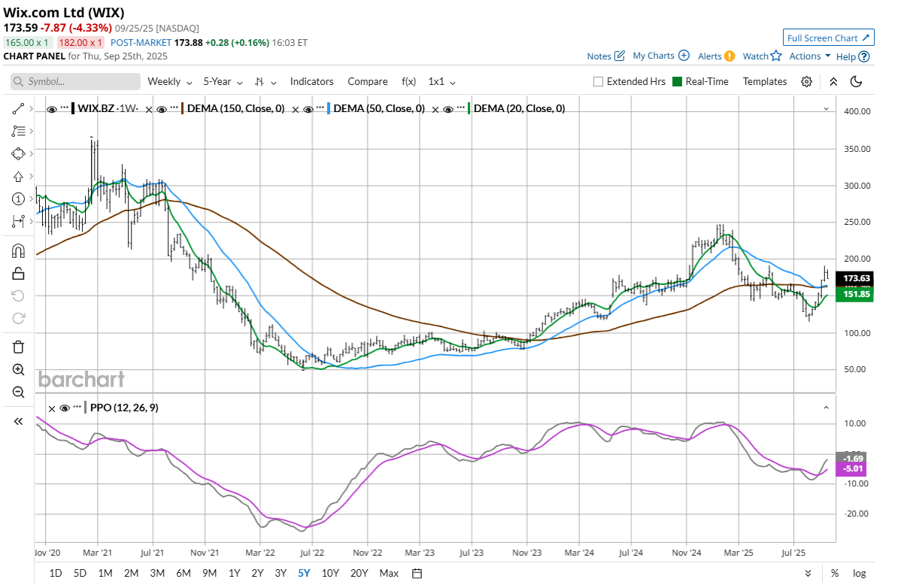Screen dimensions: 904x588
Task: Pick the numbered label annotation tool
Action: point(18,199)
